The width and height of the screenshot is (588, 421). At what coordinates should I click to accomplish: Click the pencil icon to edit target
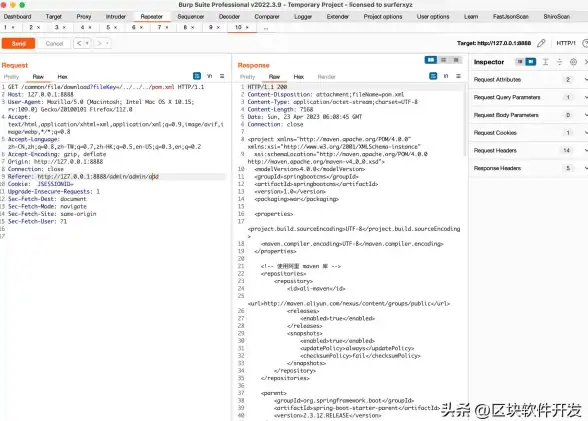coord(541,43)
